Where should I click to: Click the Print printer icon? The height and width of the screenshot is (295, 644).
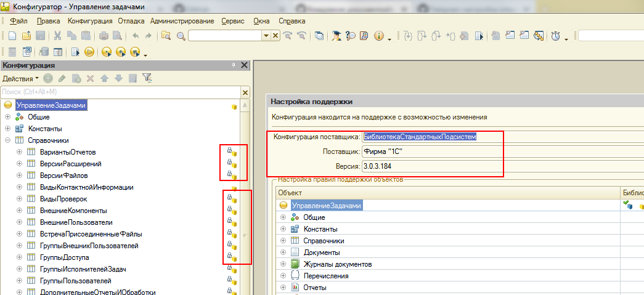pyautogui.click(x=104, y=36)
